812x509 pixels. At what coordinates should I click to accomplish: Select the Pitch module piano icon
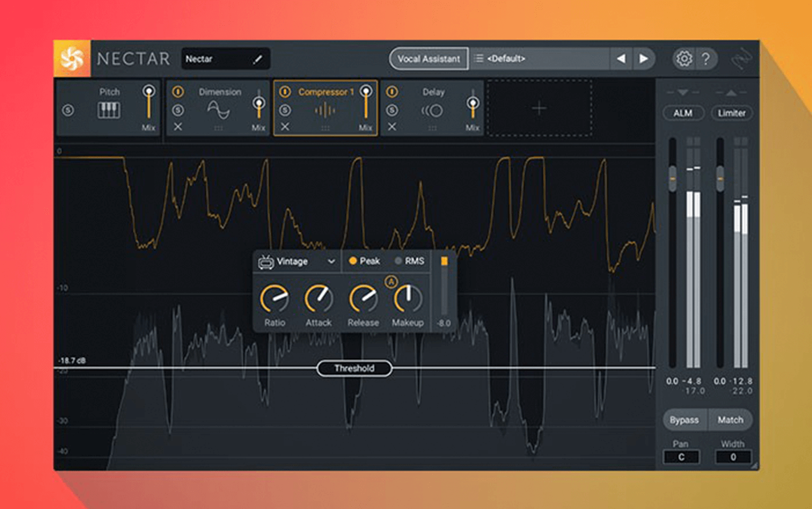(109, 110)
